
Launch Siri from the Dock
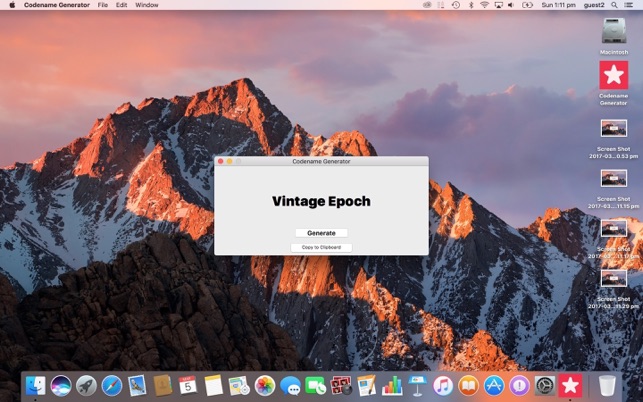click(61, 386)
